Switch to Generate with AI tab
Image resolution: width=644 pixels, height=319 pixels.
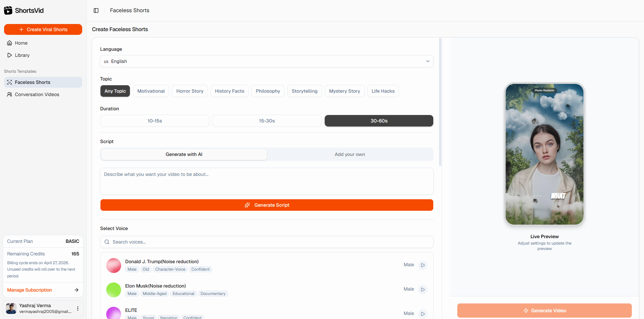click(184, 154)
